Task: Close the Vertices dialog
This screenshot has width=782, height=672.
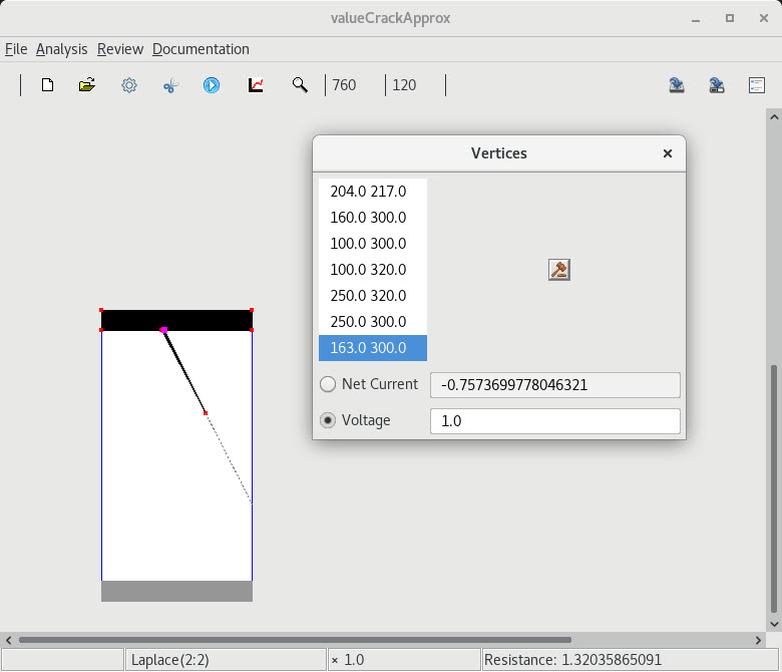Action: (x=667, y=153)
